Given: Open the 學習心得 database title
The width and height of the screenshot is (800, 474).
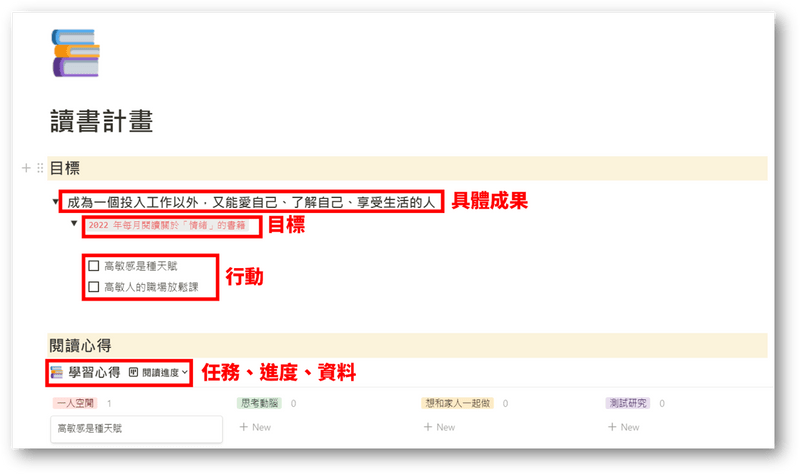Looking at the screenshot, I should pos(94,372).
